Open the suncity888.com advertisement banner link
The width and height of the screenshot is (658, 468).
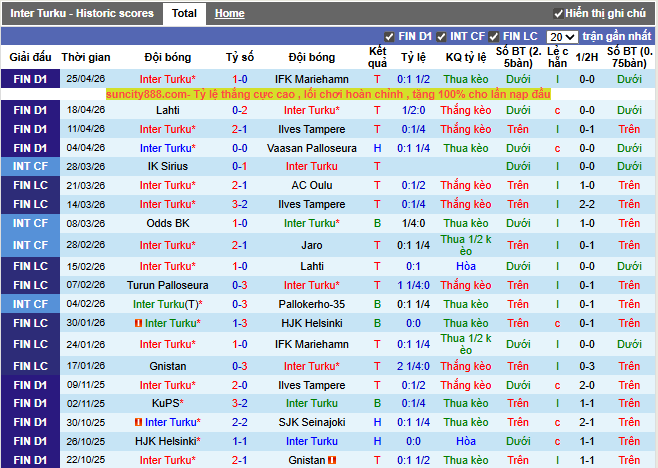pyautogui.click(x=329, y=93)
